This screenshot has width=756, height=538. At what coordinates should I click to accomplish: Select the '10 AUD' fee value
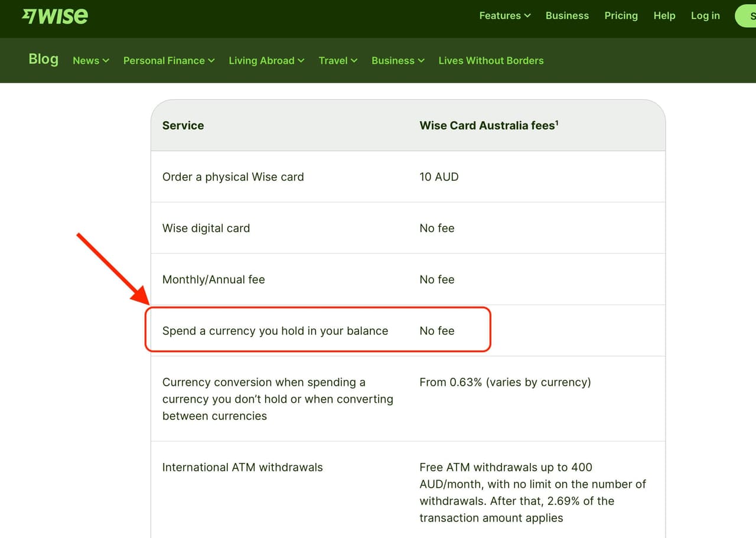[x=439, y=177]
